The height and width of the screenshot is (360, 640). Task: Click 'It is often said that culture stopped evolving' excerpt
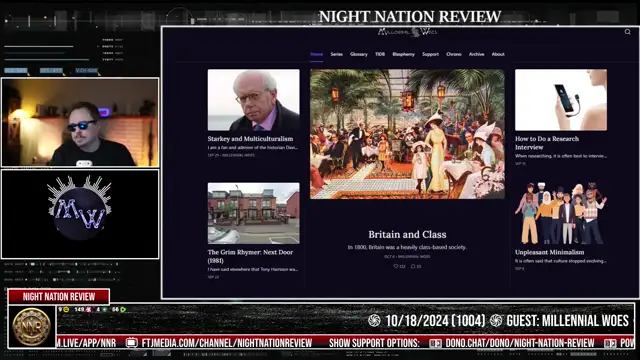click(560, 261)
